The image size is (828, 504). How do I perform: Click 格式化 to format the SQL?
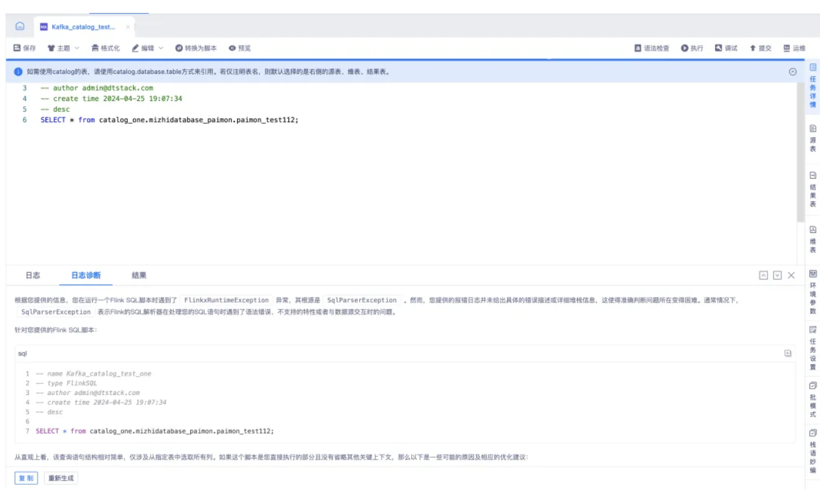[105, 48]
